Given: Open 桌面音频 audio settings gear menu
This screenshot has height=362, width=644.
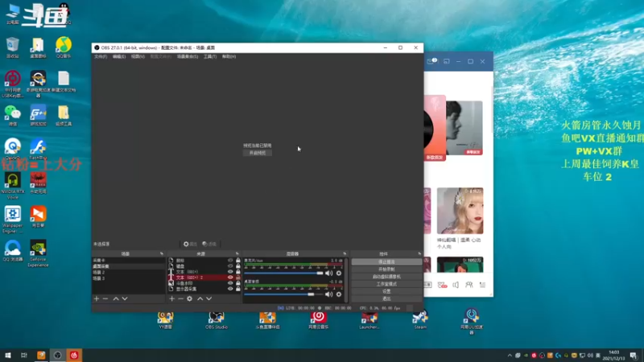Looking at the screenshot, I should point(339,294).
